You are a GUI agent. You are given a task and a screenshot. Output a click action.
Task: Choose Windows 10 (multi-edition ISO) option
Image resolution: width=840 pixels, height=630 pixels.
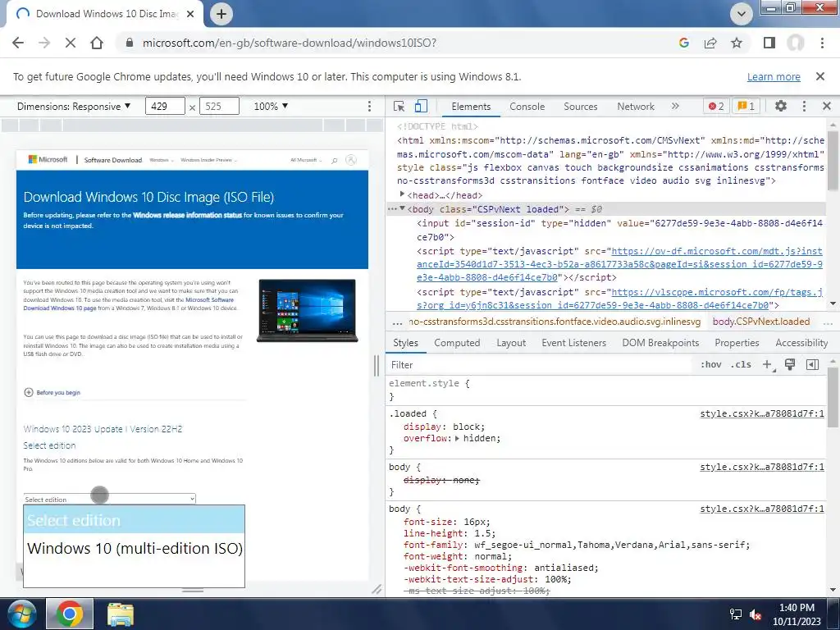tap(135, 548)
